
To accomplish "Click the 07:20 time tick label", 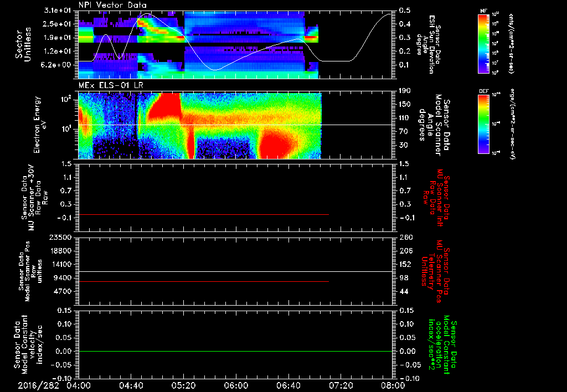I will (341, 385).
